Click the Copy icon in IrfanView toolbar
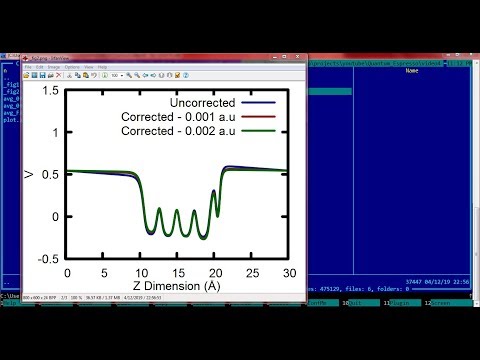Screen dimensions: 480x360 tap(78, 76)
